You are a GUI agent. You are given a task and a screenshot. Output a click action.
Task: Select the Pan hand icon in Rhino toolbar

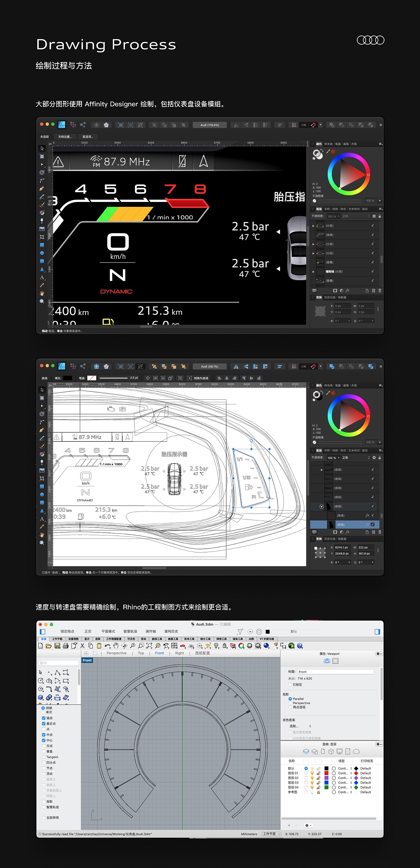tap(116, 646)
